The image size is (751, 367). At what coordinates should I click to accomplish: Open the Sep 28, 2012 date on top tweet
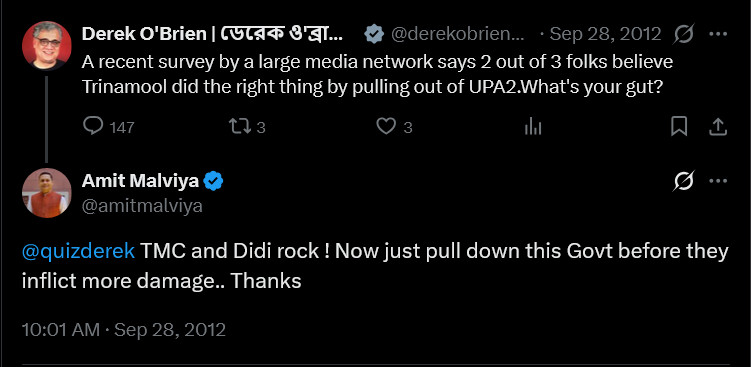[x=605, y=34]
